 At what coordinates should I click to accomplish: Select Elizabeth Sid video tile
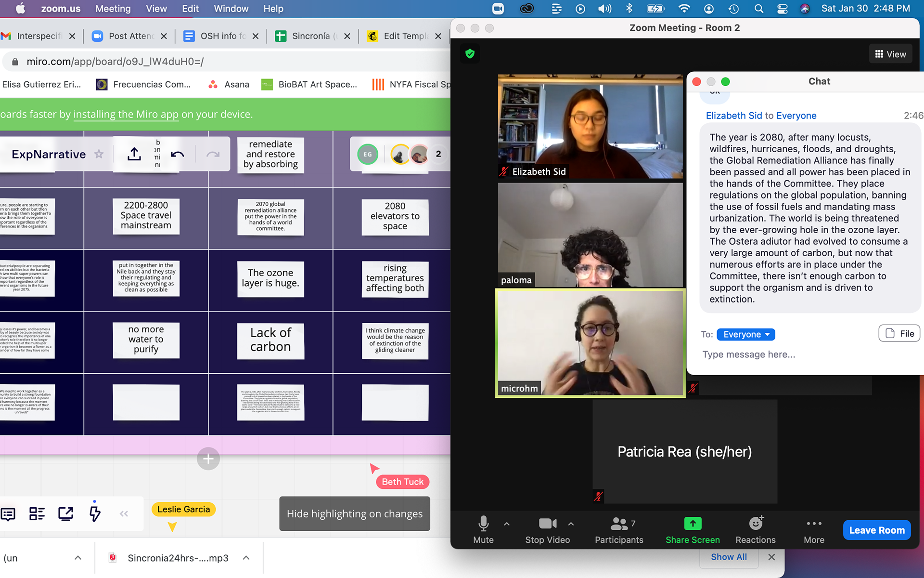[590, 126]
